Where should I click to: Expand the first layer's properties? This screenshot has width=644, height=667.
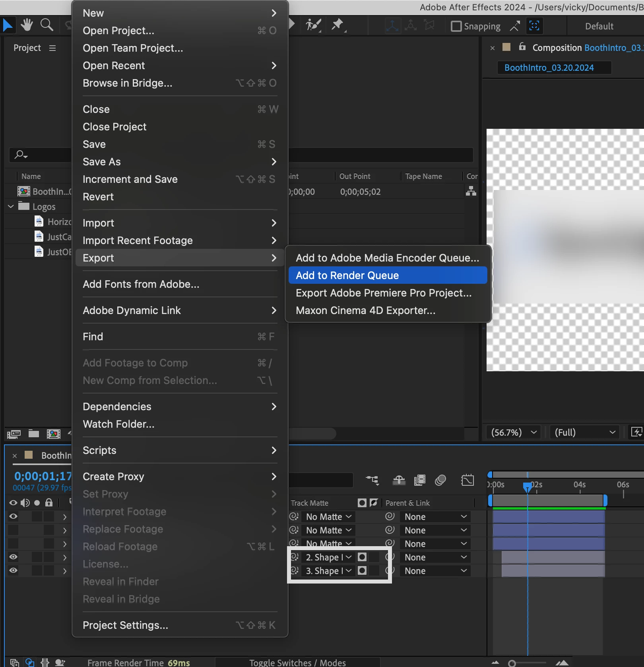click(65, 517)
